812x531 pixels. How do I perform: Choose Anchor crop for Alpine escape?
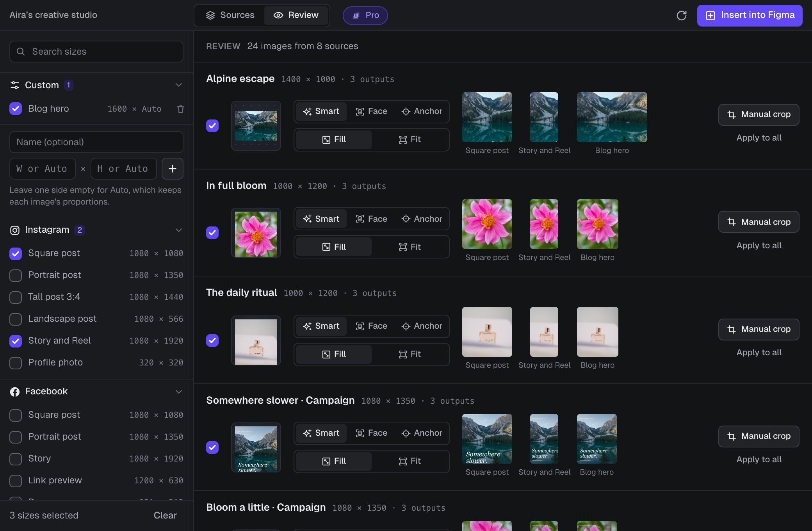pyautogui.click(x=422, y=111)
